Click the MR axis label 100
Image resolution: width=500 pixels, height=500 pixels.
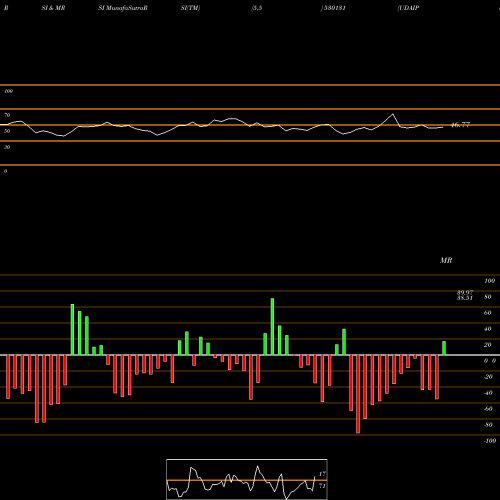click(x=490, y=281)
